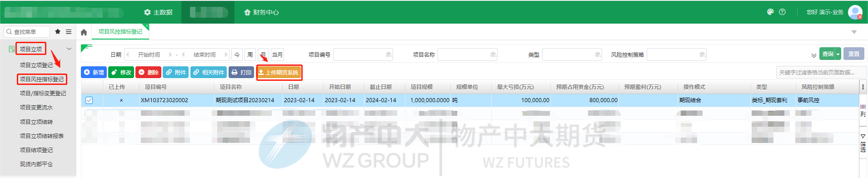
Task: Click the 项目编号 filter input
Action: tap(363, 54)
